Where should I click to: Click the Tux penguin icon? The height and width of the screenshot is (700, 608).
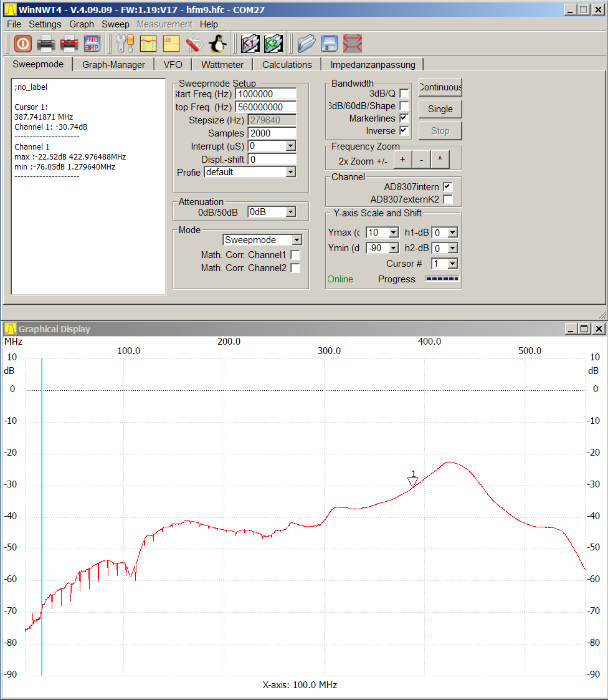click(x=217, y=44)
